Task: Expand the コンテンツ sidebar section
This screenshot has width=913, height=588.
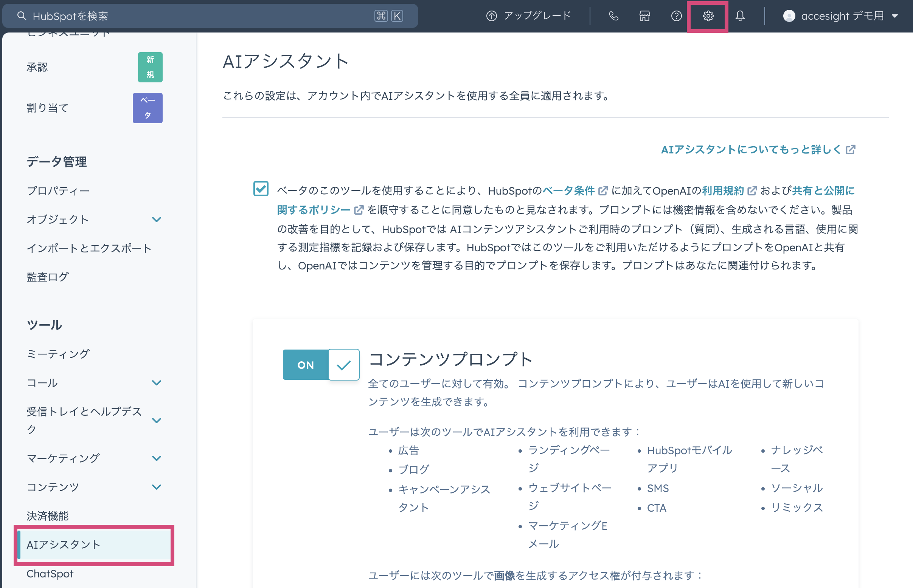Action: coord(156,487)
